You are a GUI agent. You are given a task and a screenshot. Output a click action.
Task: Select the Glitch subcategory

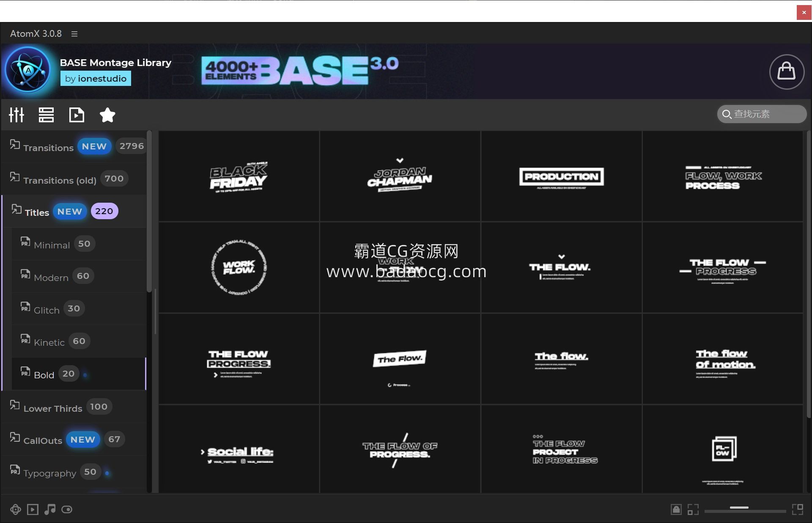pyautogui.click(x=79, y=309)
